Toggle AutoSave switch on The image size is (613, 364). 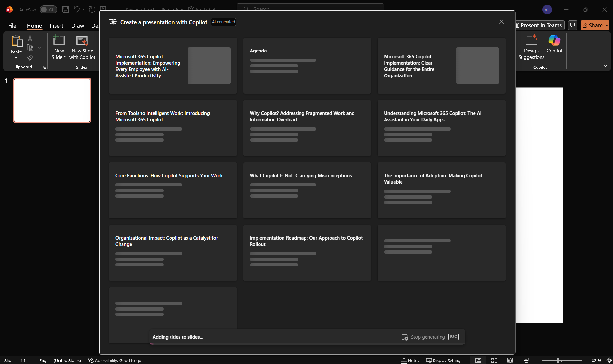(48, 10)
